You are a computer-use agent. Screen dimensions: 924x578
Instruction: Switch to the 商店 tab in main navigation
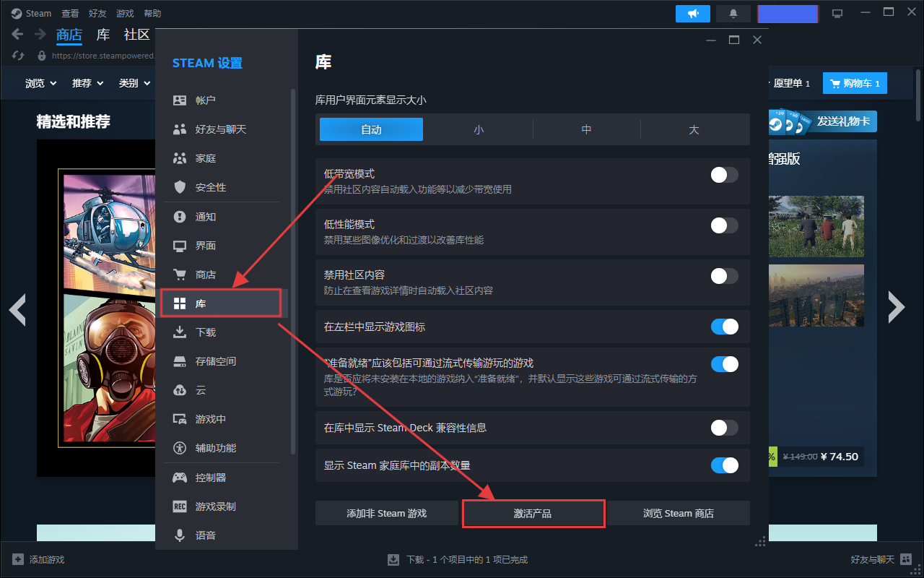[69, 35]
